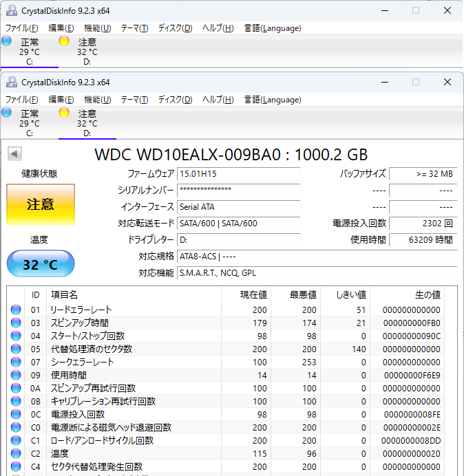Click the ファームウェア field 15.01H15
Image resolution: width=464 pixels, height=476 pixels.
tap(238, 174)
